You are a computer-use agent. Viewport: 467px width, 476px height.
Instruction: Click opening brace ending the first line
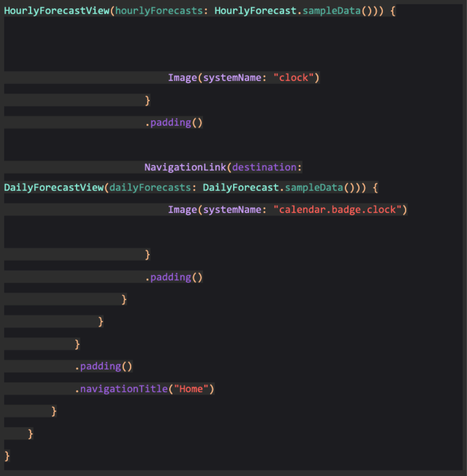click(x=393, y=11)
